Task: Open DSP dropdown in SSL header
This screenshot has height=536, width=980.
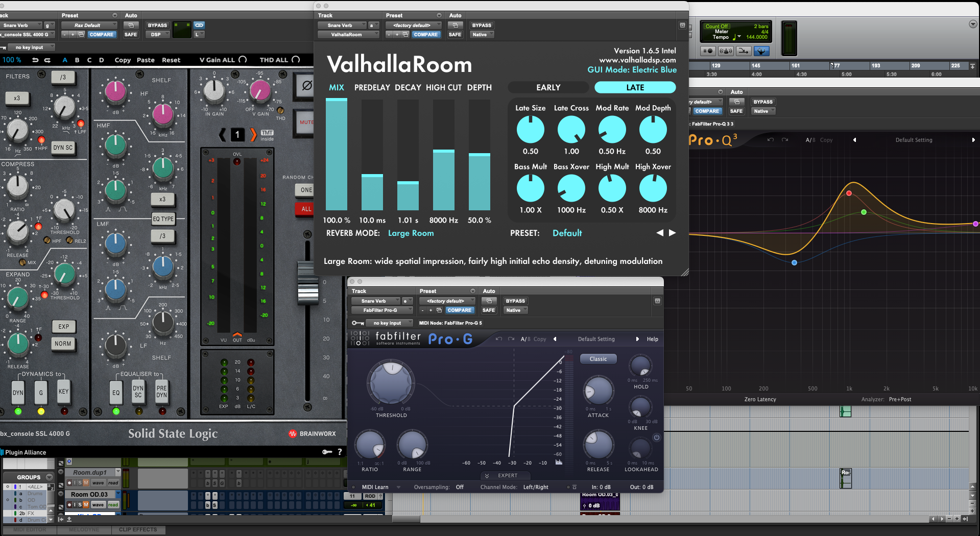Action: (x=158, y=34)
